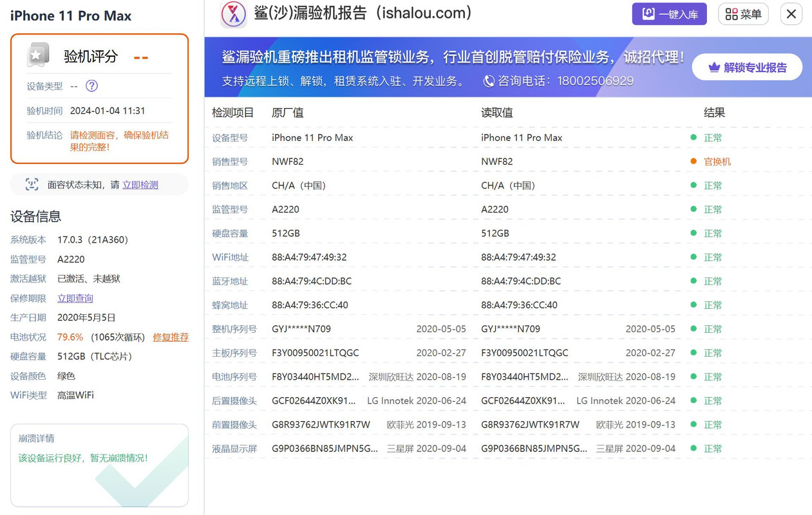812x515 pixels.
Task: Select the 结果 column header
Action: [714, 113]
